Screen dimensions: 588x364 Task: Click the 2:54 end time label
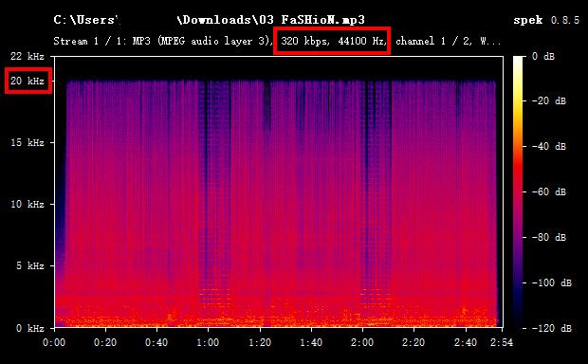502,342
